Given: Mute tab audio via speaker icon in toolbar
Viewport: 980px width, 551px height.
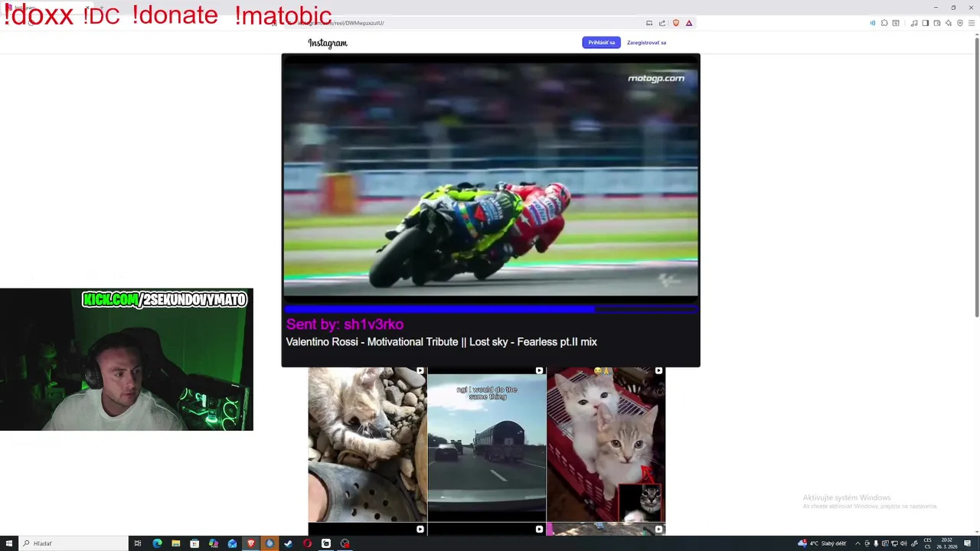Looking at the screenshot, I should coord(873,23).
